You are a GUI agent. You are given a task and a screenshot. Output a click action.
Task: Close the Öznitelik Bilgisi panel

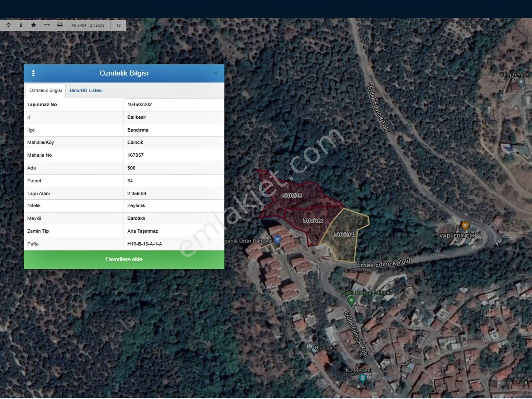[x=216, y=73]
